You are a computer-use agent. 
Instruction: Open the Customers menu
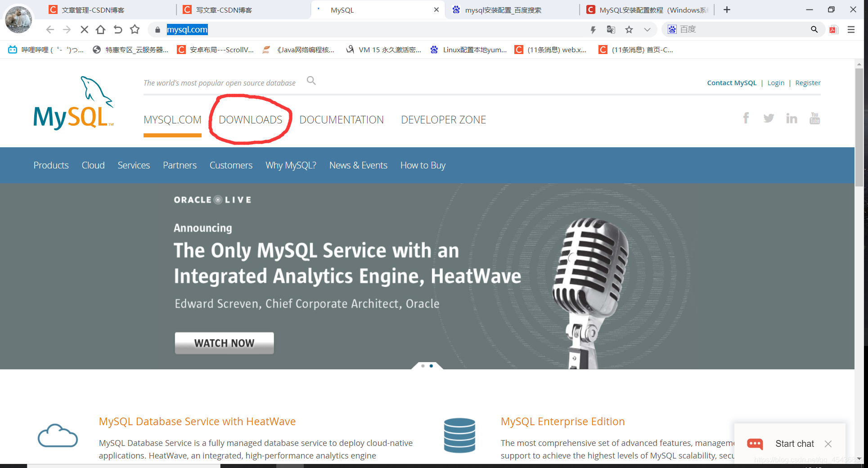pyautogui.click(x=231, y=165)
